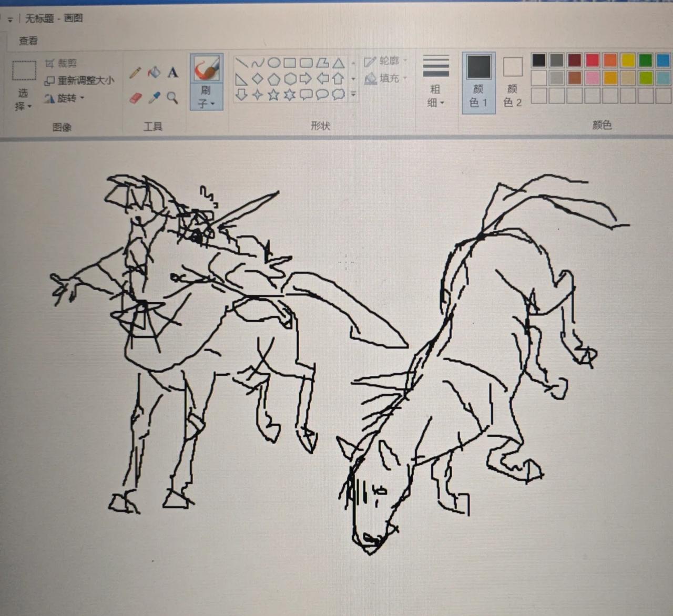
Task: Pick the orange color swatch
Action: 610,60
